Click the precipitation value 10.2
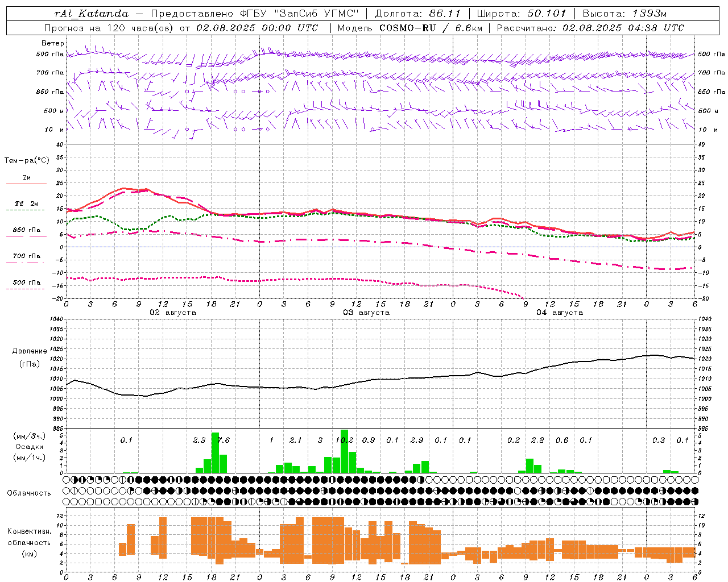728x582 pixels. (345, 440)
